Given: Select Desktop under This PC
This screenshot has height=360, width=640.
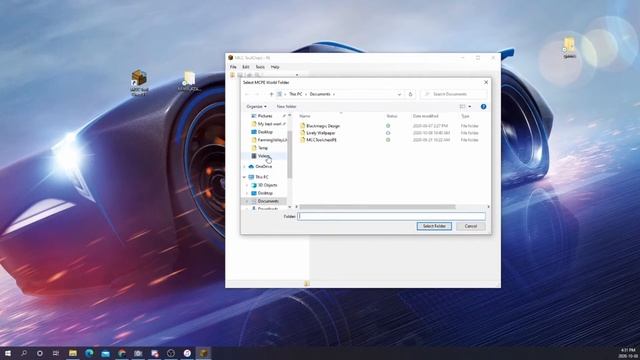Looking at the screenshot, I should coord(265,193).
